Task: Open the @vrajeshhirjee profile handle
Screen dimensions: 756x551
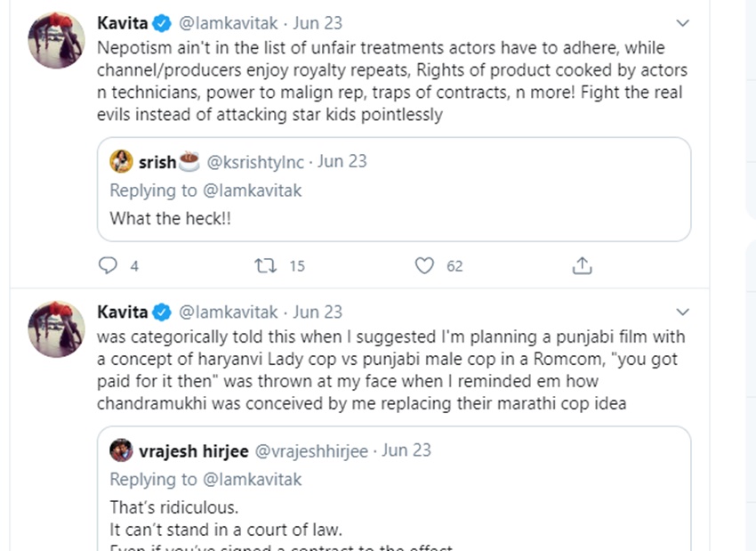Action: pos(311,451)
